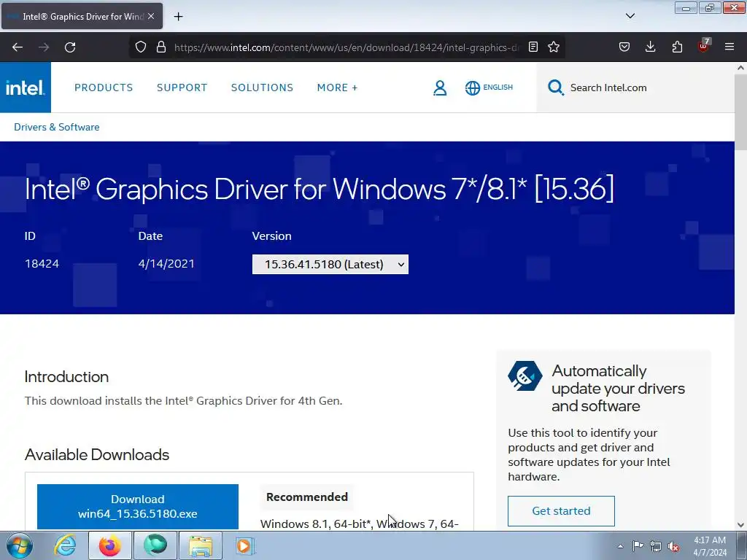This screenshot has height=560, width=747.
Task: Select the Intel Graphics Driver tab
Action: 82,17
